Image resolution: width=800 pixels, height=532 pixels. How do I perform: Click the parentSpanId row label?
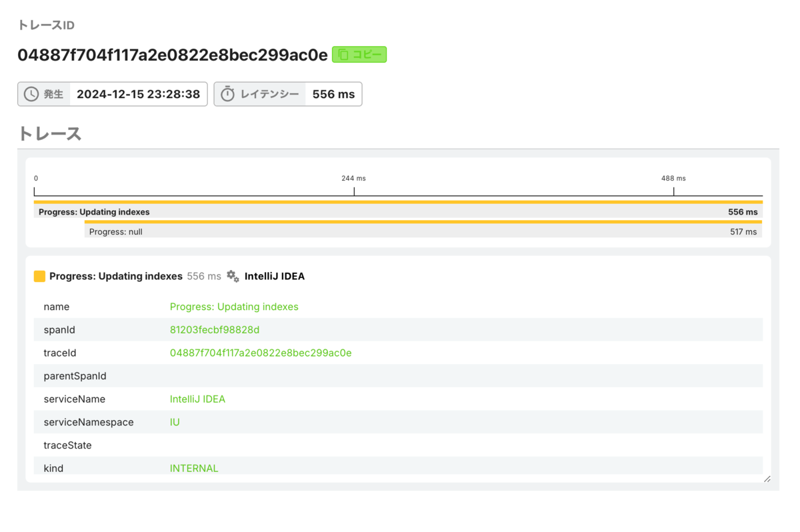(75, 376)
